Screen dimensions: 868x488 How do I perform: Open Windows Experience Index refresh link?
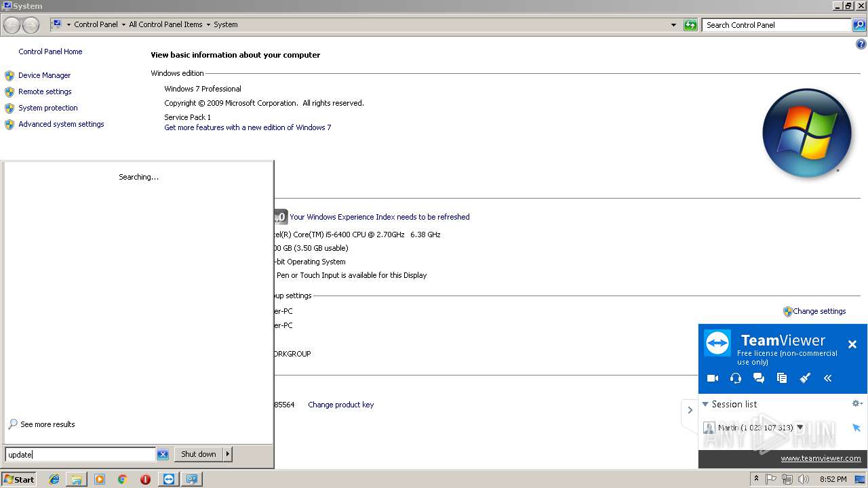[380, 217]
